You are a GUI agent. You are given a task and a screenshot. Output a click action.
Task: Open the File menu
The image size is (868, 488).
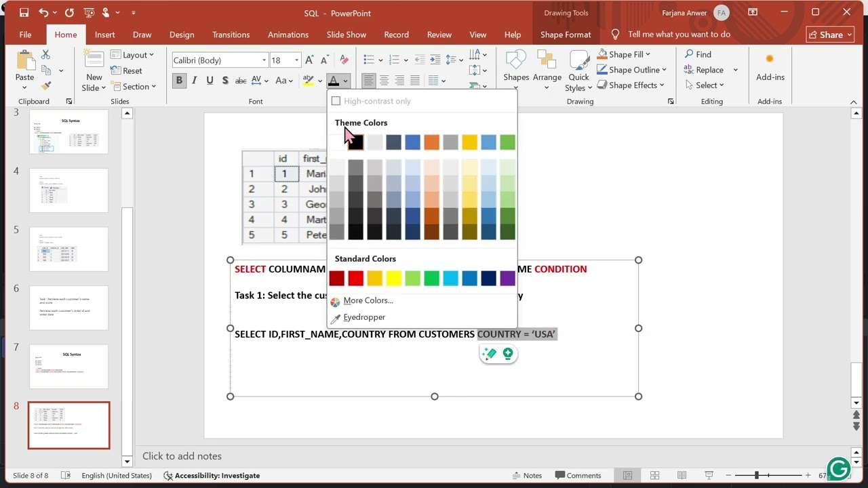point(25,35)
